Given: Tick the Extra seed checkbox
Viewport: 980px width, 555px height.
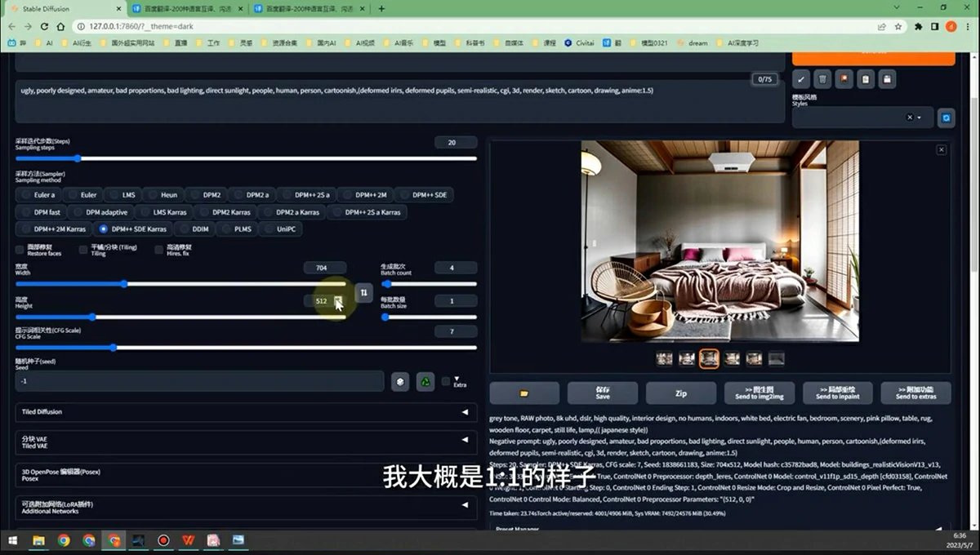Looking at the screenshot, I should pos(445,381).
